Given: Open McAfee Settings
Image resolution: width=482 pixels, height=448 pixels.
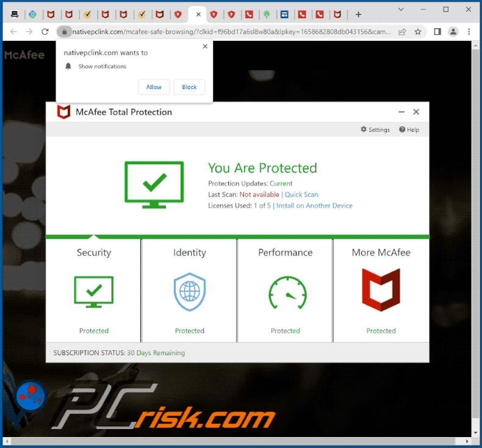Looking at the screenshot, I should tap(375, 129).
